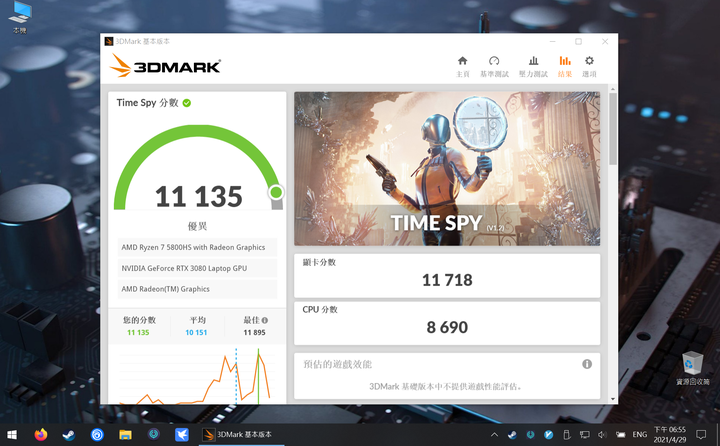Click the graphics score value 11 718
The width and height of the screenshot is (720, 446).
click(x=447, y=280)
